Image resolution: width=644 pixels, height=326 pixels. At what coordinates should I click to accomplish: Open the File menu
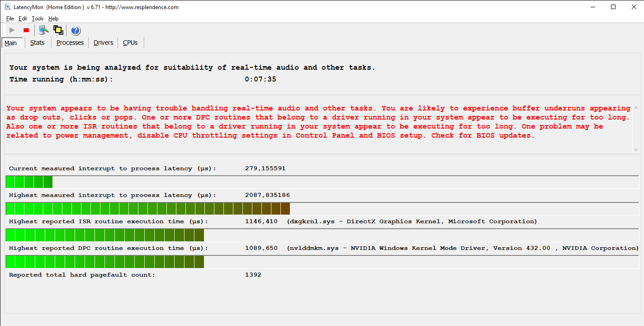coord(10,19)
